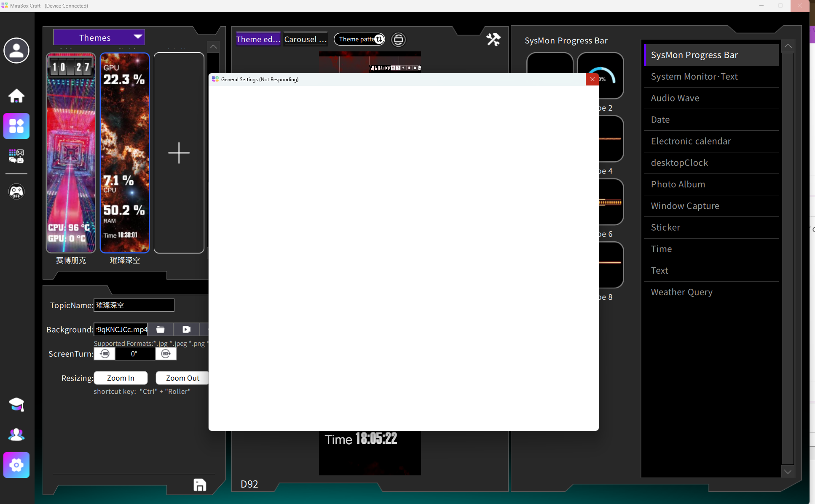The height and width of the screenshot is (504, 815).
Task: Open the user profile icon
Action: pyautogui.click(x=16, y=51)
